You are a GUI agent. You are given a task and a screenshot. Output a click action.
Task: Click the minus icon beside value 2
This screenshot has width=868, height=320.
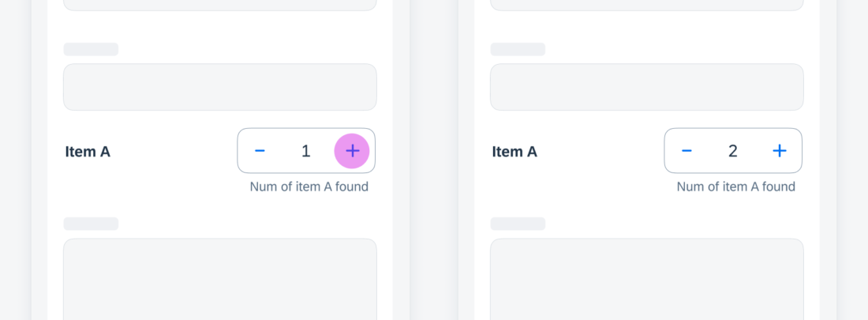point(687,151)
